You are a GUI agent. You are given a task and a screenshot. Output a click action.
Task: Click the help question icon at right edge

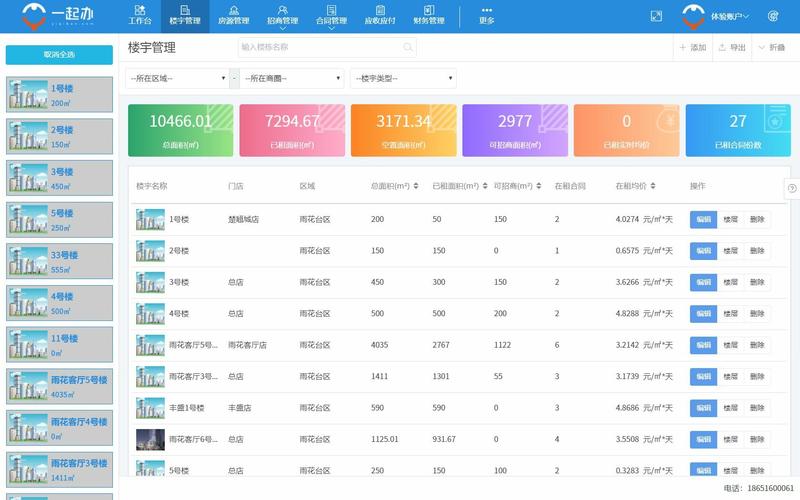(x=792, y=188)
